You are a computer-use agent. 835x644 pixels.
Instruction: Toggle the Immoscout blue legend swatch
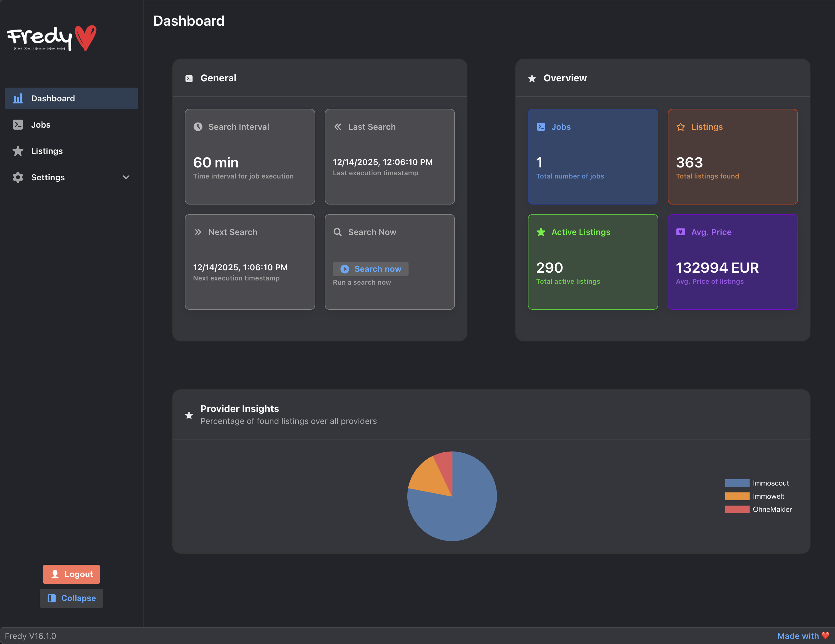click(737, 483)
